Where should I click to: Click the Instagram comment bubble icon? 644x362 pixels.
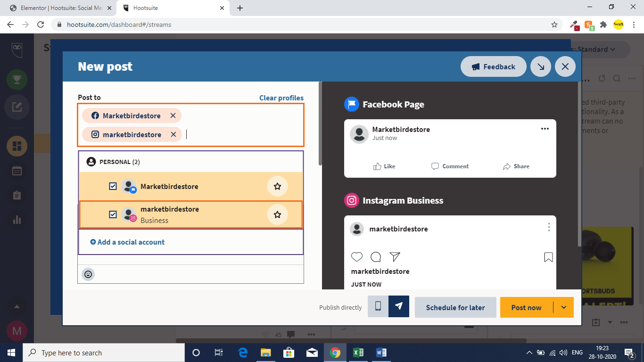(x=376, y=257)
